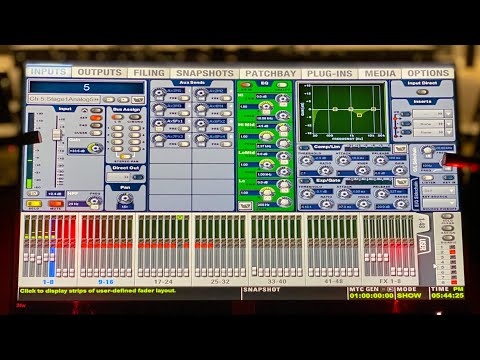The image size is (480, 360).
Task: Switch to the PATCHBAY tab
Action: click(x=270, y=73)
